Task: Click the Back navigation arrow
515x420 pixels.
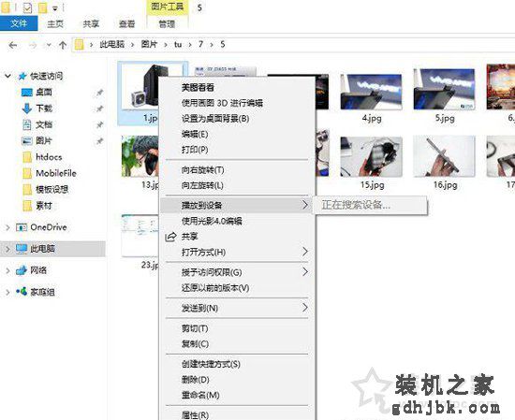Action: (13, 45)
